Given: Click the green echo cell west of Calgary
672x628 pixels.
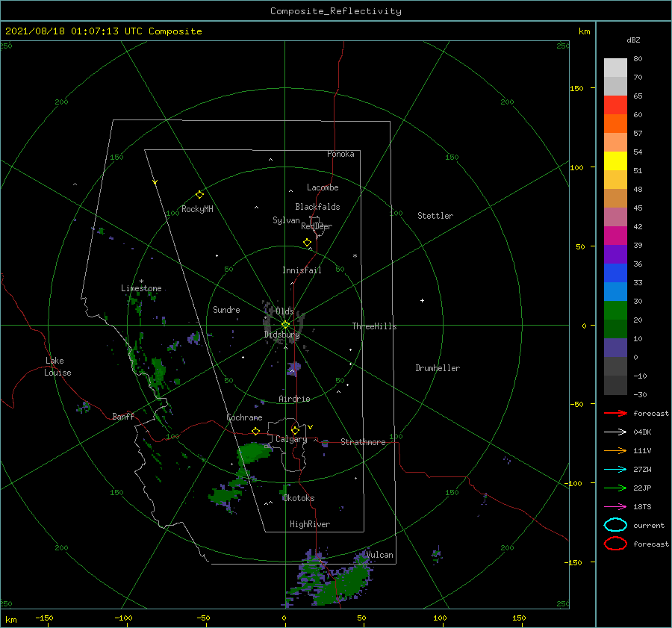Looking at the screenshot, I should 254,453.
